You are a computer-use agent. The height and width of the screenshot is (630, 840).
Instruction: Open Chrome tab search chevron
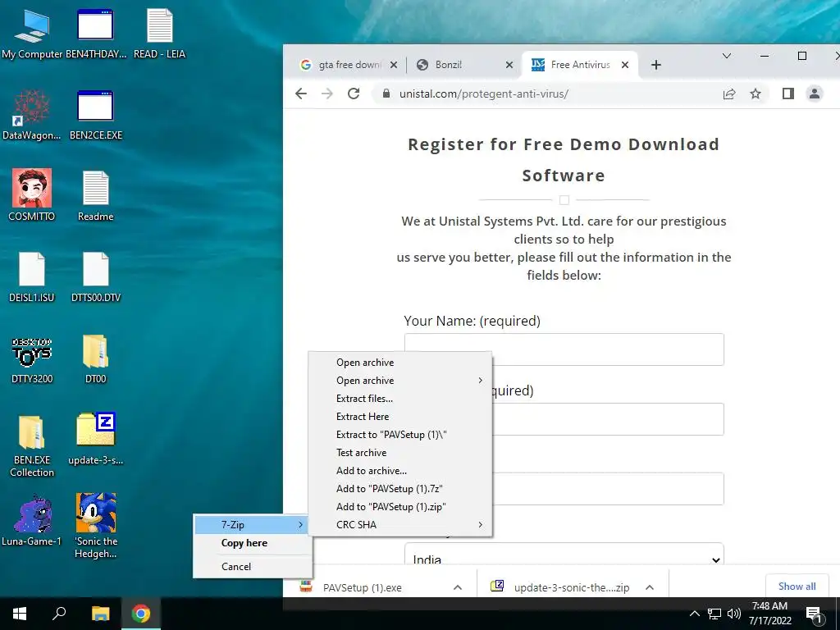[x=727, y=56]
